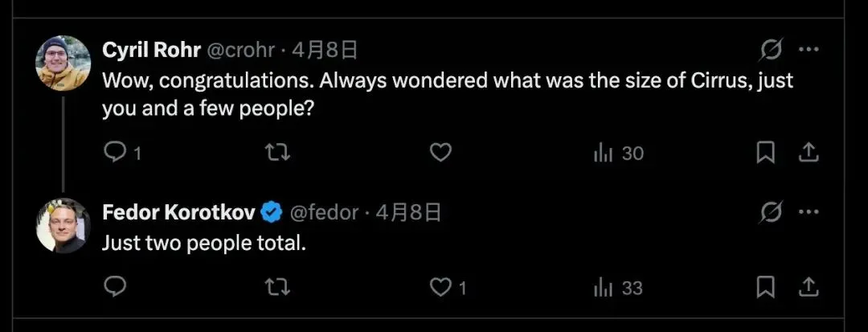Like Cyril Rohr's tweet
The image size is (868, 332).
440,152
